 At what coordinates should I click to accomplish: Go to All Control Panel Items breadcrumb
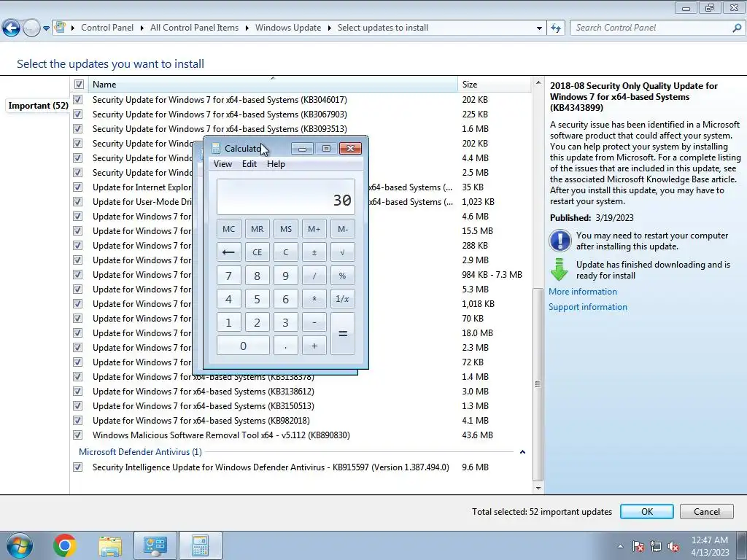[x=194, y=28]
